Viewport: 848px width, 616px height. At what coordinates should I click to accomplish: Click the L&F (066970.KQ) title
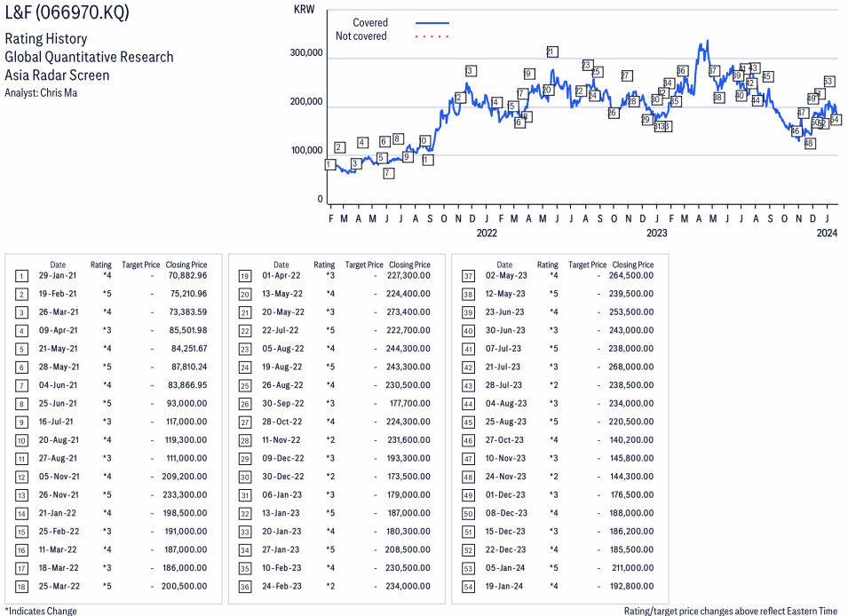66,15
